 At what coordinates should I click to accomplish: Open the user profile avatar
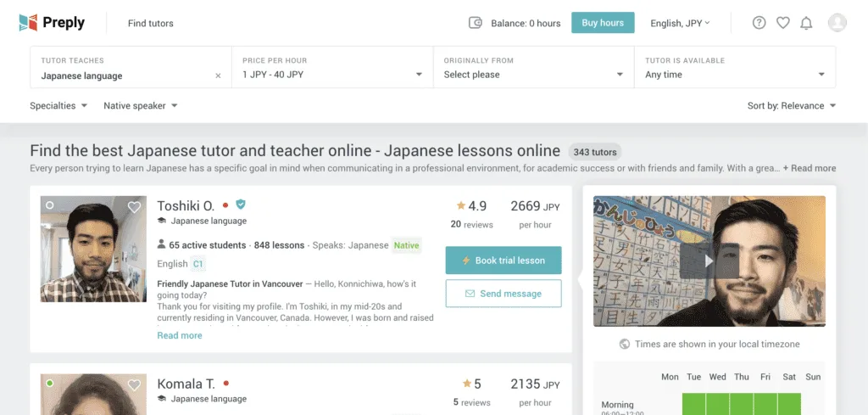tap(837, 23)
